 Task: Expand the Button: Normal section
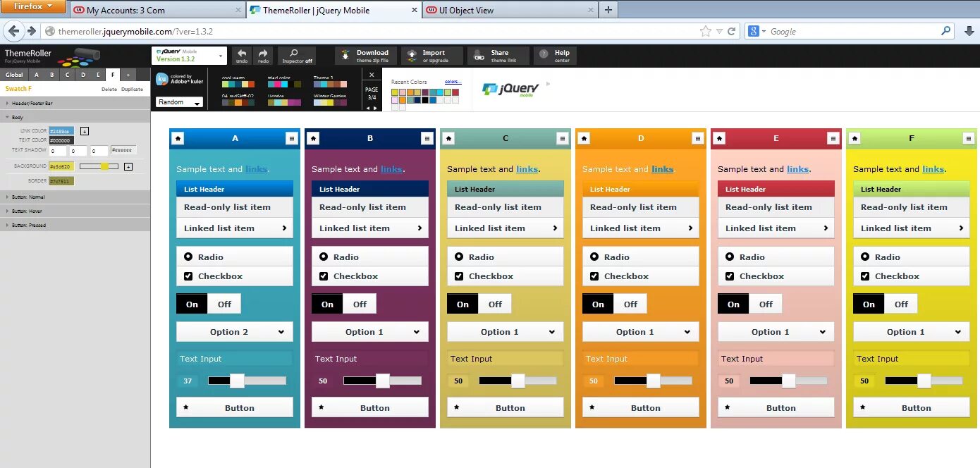point(75,197)
